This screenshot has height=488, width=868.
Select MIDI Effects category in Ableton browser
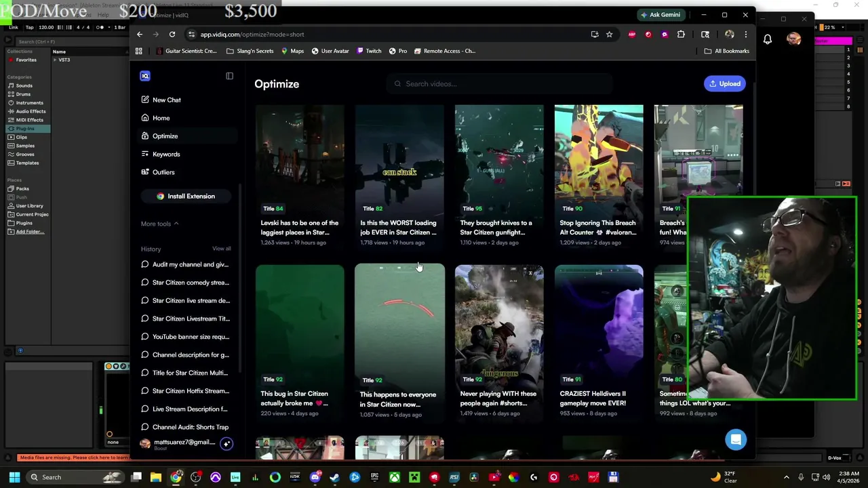[29, 120]
